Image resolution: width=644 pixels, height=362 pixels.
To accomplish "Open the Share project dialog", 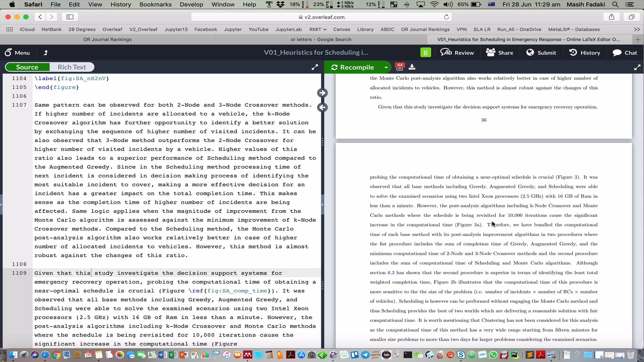I will click(x=499, y=53).
